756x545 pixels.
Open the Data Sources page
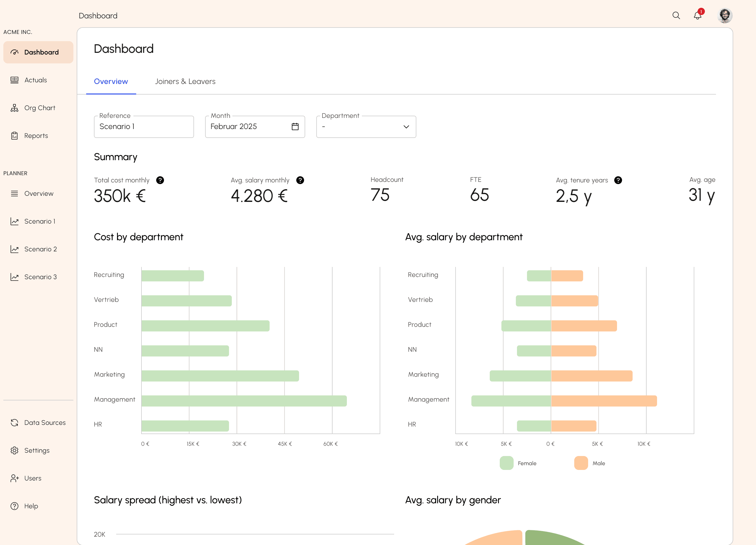tap(45, 422)
